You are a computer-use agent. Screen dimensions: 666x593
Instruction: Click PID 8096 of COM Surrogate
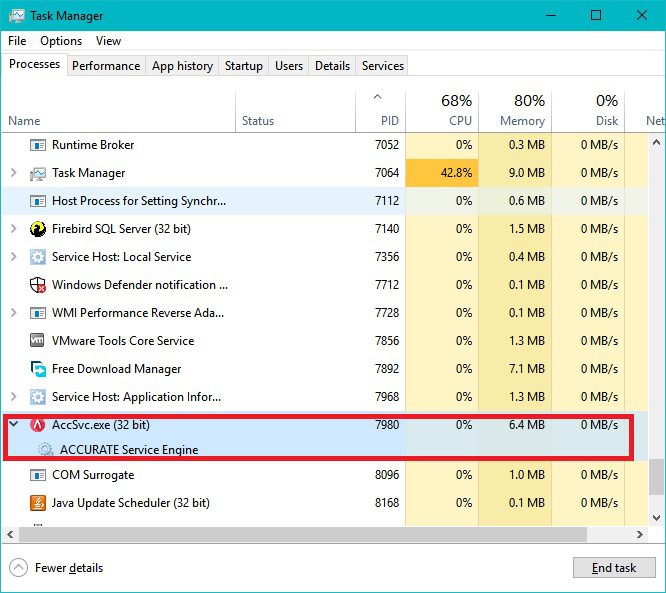click(x=387, y=475)
